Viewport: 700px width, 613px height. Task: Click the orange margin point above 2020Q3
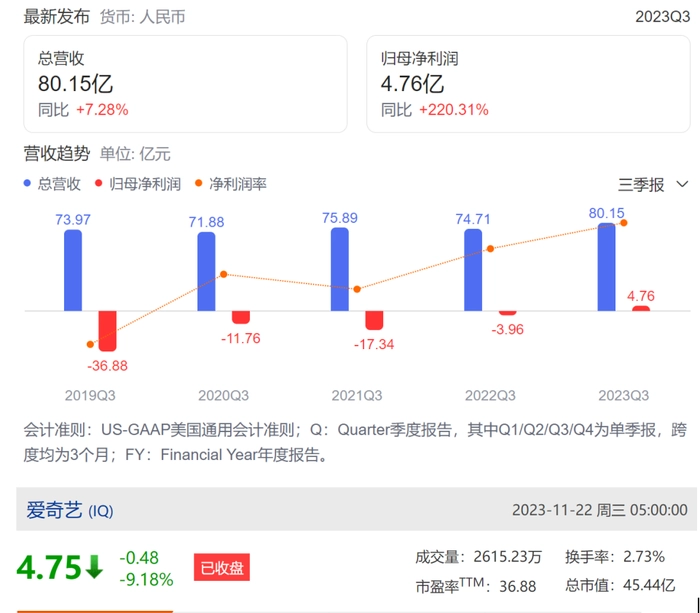tap(224, 274)
